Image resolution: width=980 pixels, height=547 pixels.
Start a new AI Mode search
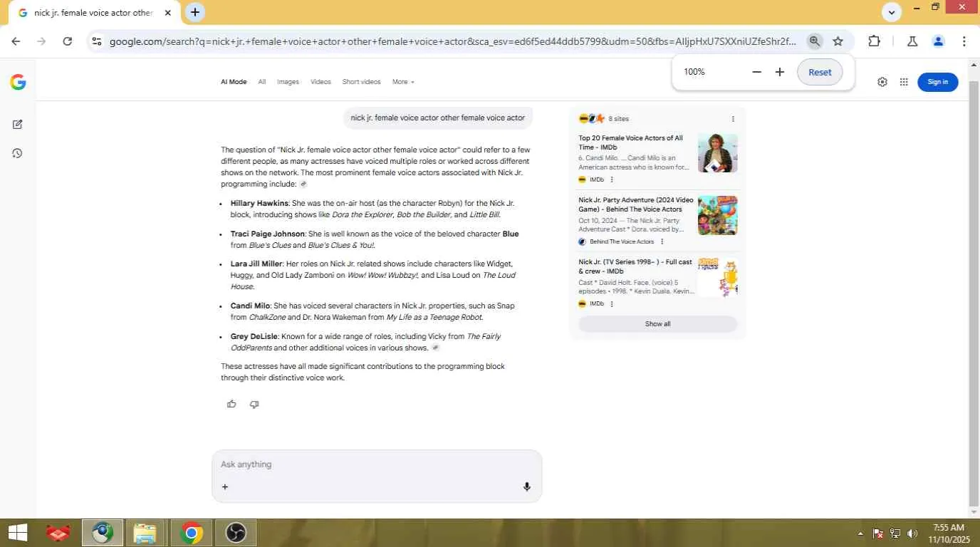[x=18, y=124]
